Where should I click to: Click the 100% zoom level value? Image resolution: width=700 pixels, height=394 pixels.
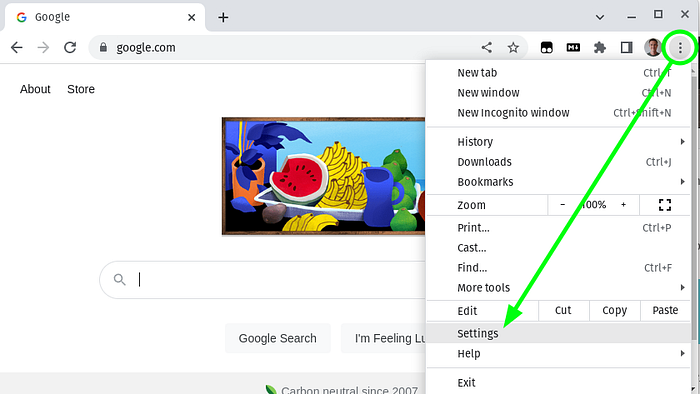point(593,204)
